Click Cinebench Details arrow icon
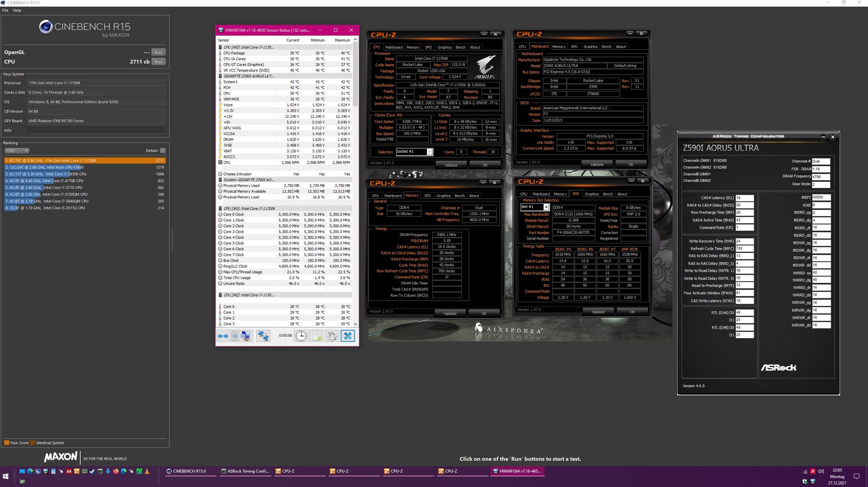The height and width of the screenshot is (487, 868). [163, 150]
